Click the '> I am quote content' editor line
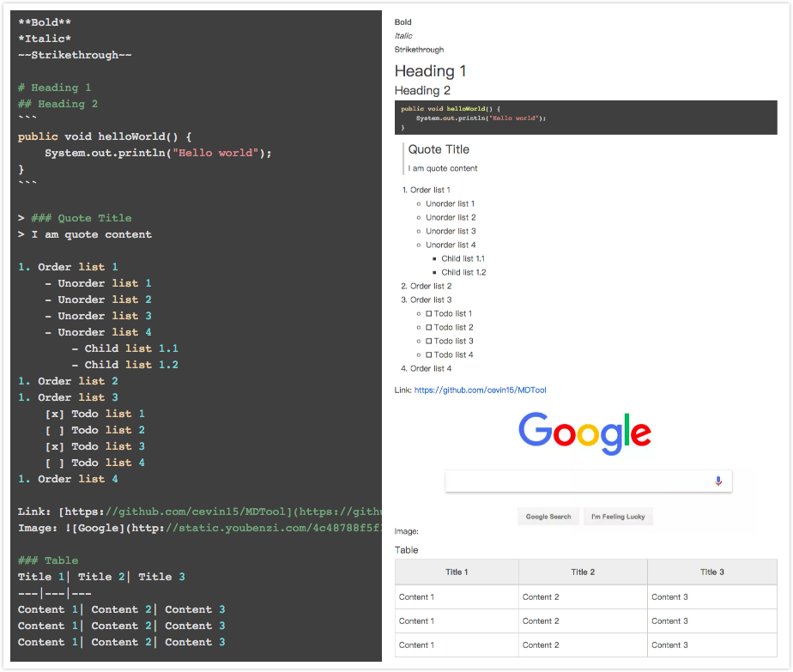Screen dimensions: 793x672 pyautogui.click(x=85, y=234)
